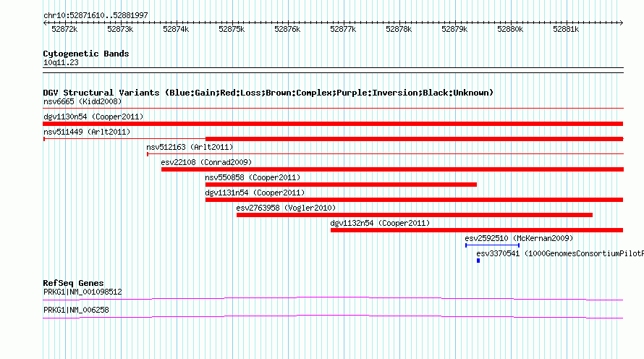Click the black cytogenetic band bar

pyautogui.click(x=333, y=70)
